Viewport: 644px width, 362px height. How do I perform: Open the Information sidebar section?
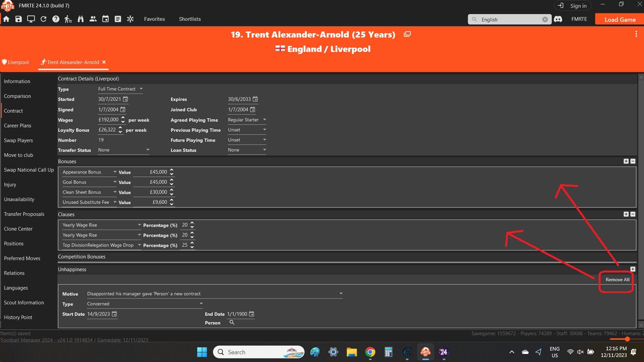click(17, 81)
